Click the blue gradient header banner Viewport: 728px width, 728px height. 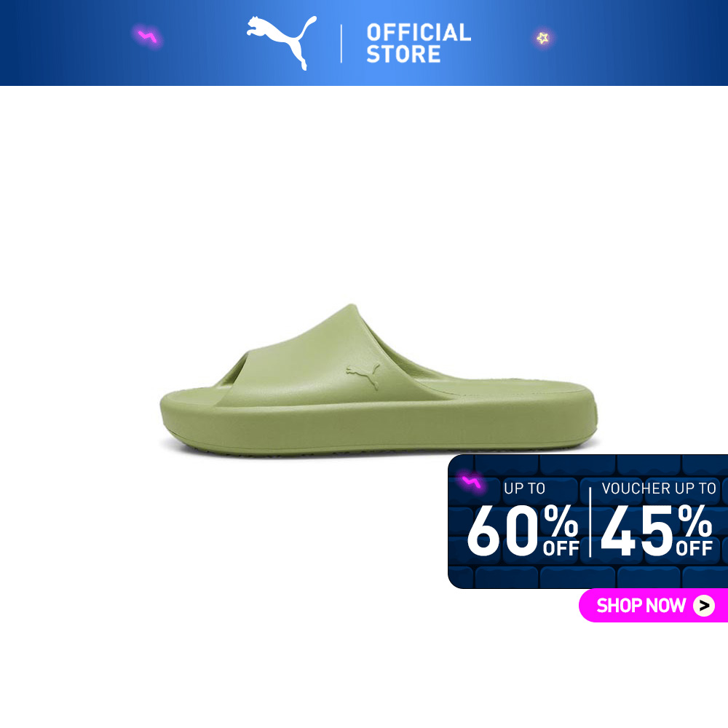364,43
